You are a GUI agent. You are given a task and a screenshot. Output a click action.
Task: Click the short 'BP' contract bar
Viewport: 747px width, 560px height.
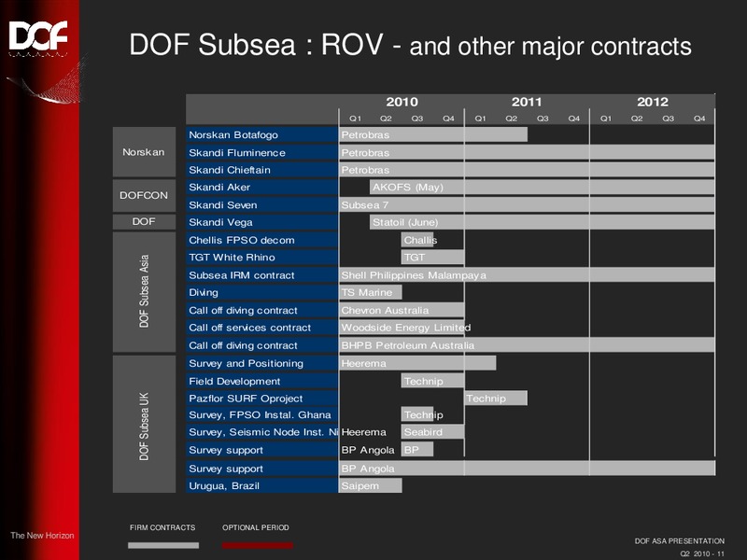pyautogui.click(x=417, y=450)
